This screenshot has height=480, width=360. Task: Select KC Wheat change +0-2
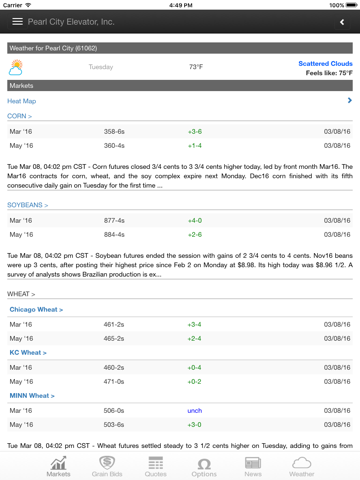tap(194, 382)
